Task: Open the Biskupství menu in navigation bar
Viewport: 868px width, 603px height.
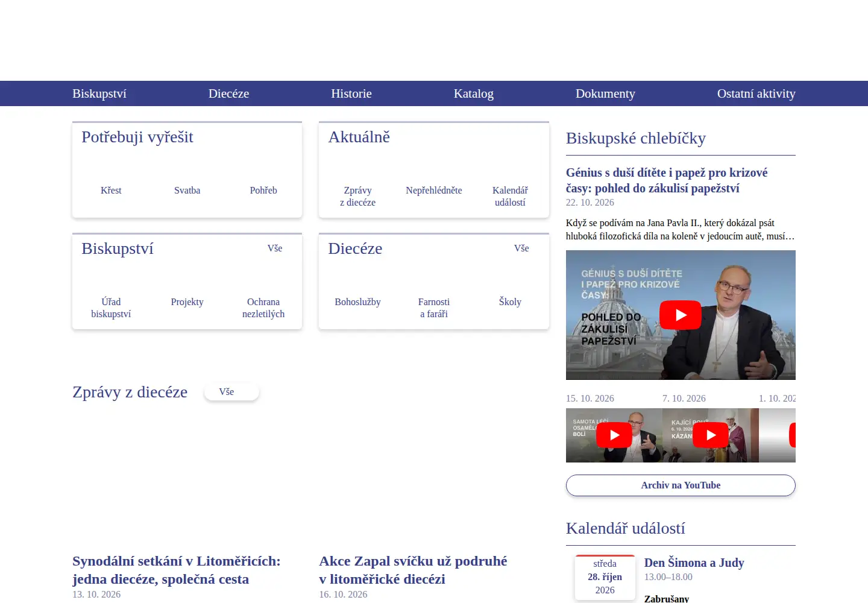Action: [99, 93]
